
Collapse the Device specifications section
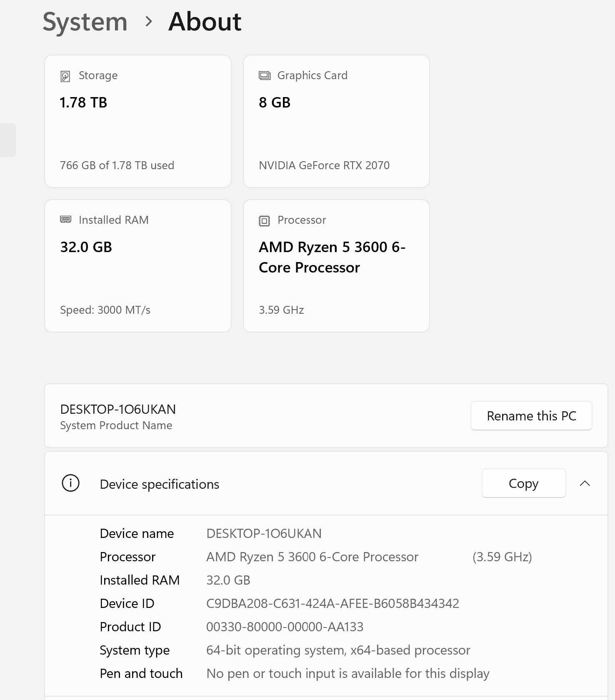[585, 483]
